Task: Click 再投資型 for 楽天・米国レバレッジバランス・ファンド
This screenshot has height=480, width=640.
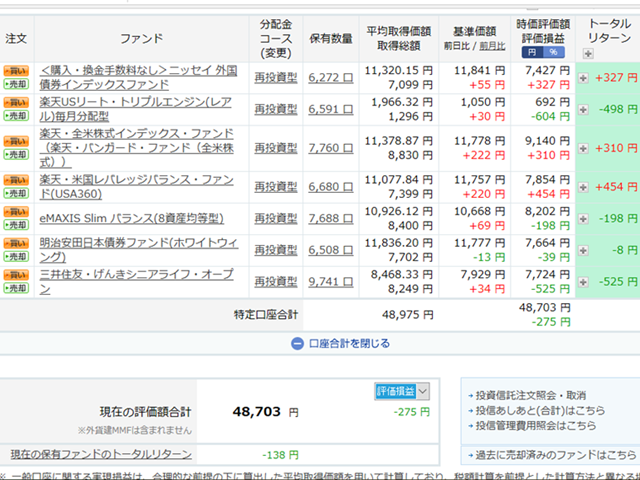Action: (275, 187)
